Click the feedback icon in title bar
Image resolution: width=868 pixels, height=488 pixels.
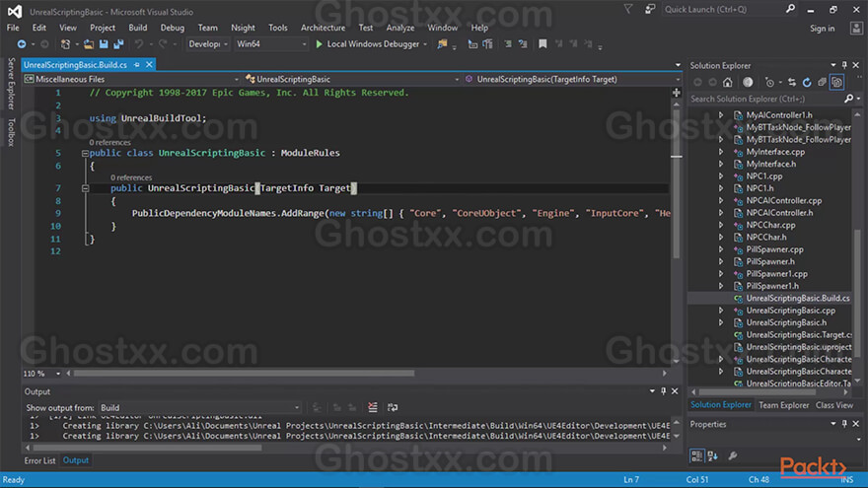(650, 9)
